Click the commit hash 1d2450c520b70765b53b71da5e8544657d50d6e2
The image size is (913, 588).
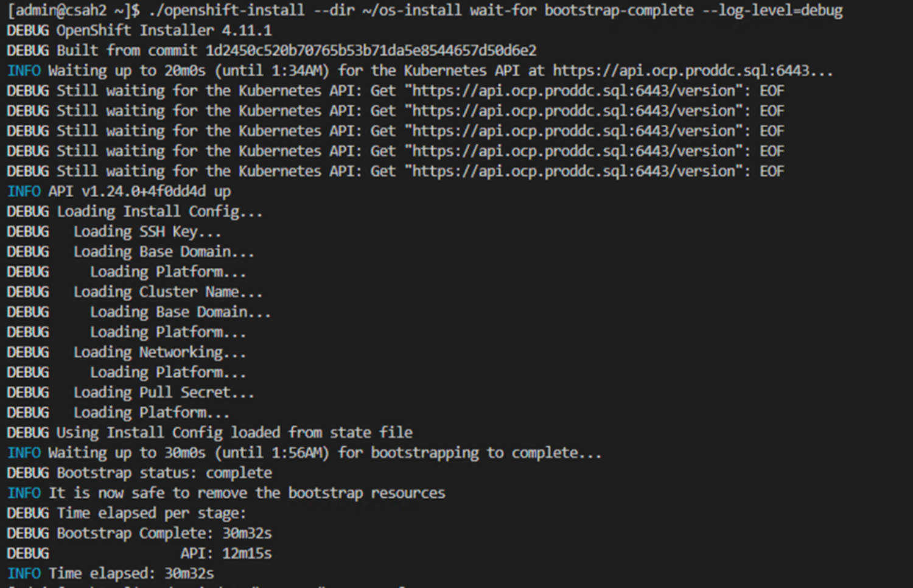pos(371,51)
